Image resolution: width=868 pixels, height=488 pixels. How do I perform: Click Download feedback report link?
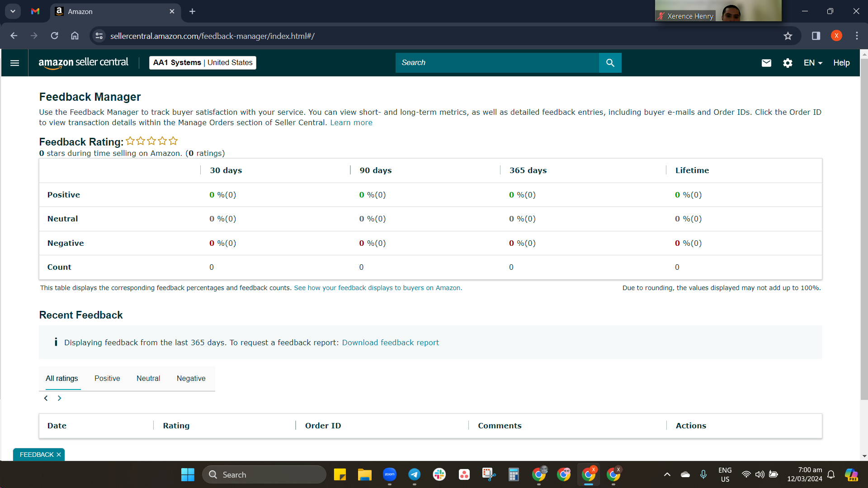[390, 343]
